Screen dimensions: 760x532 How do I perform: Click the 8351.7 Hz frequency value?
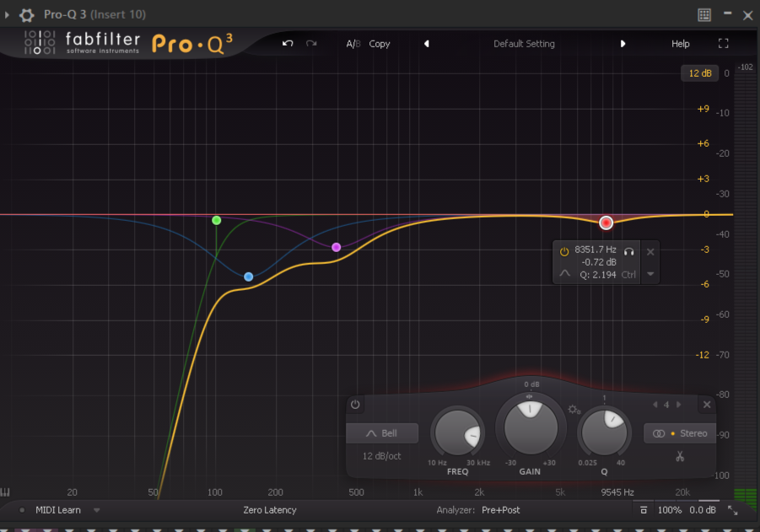point(596,250)
